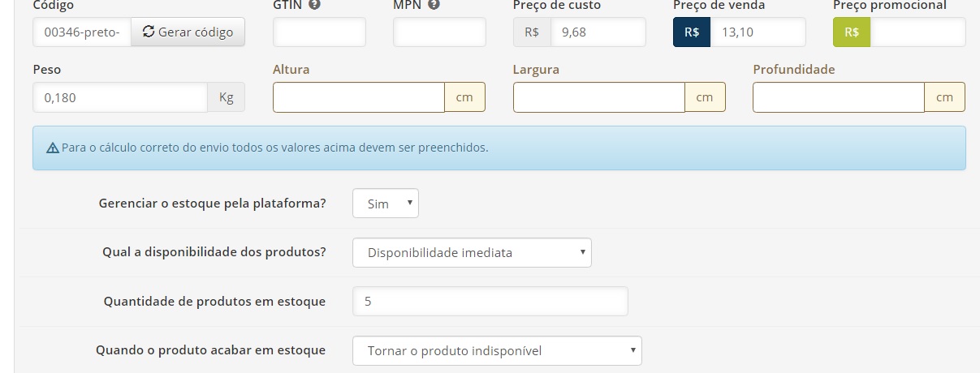980x373 pixels.
Task: Click the Preço de custo value field
Action: tap(598, 32)
